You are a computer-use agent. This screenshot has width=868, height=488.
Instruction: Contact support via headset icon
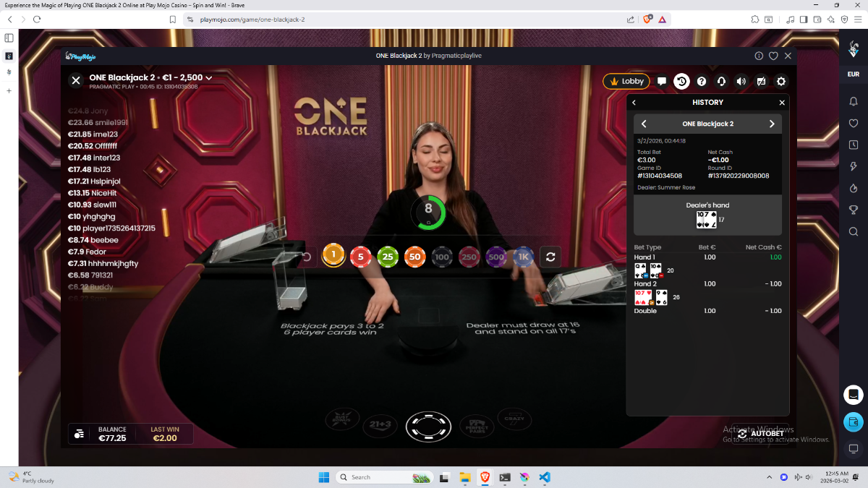click(x=721, y=82)
